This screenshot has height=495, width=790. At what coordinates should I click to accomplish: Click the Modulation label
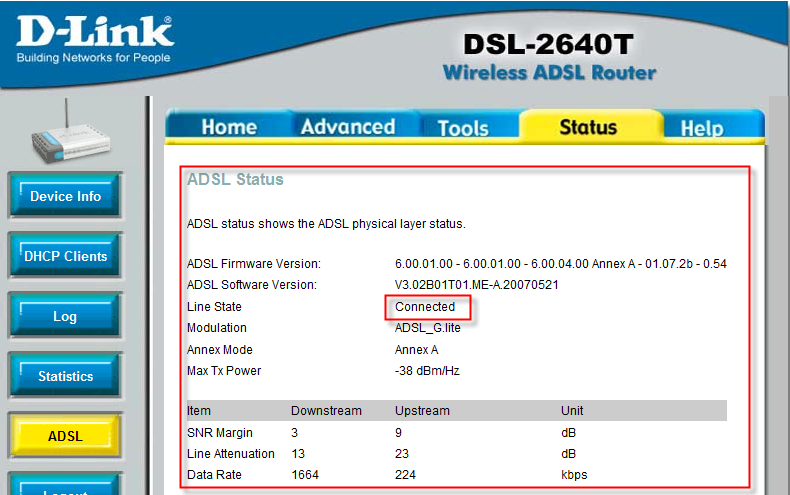coord(217,328)
